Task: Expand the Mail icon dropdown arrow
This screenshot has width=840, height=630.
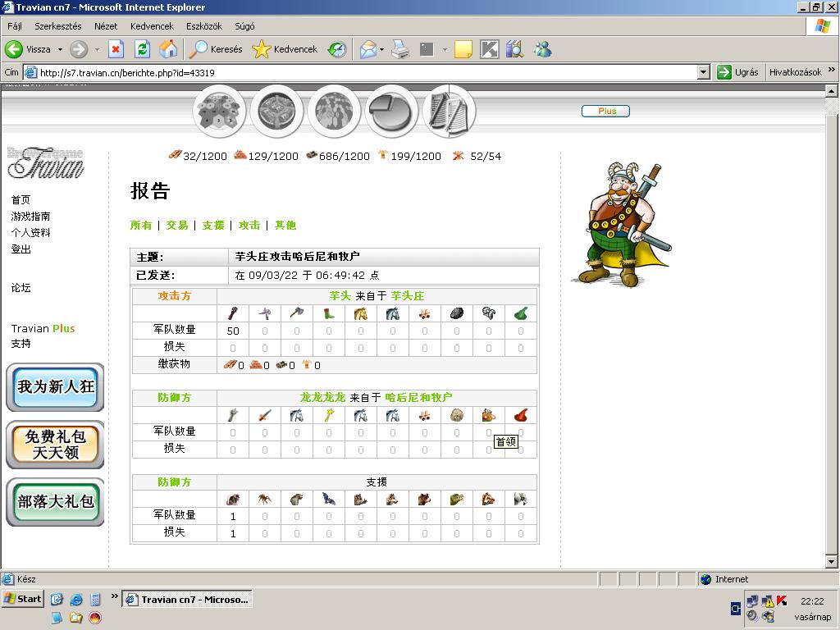Action: (x=382, y=49)
